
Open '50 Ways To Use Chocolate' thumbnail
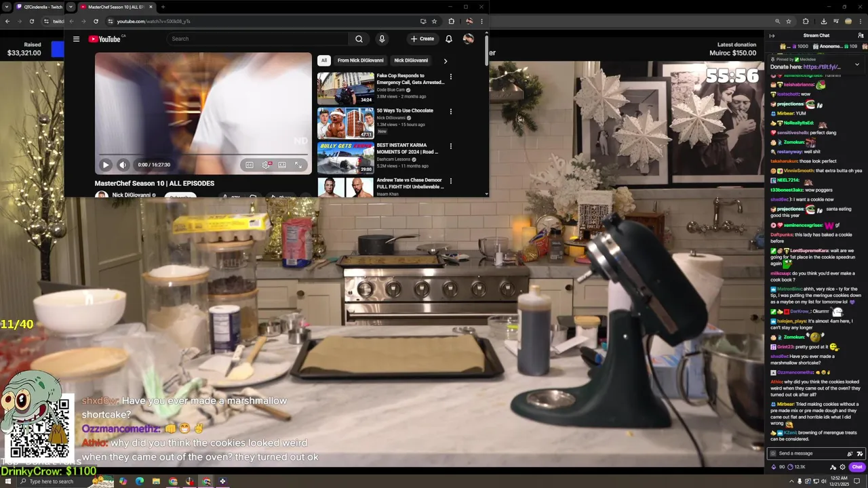click(346, 123)
